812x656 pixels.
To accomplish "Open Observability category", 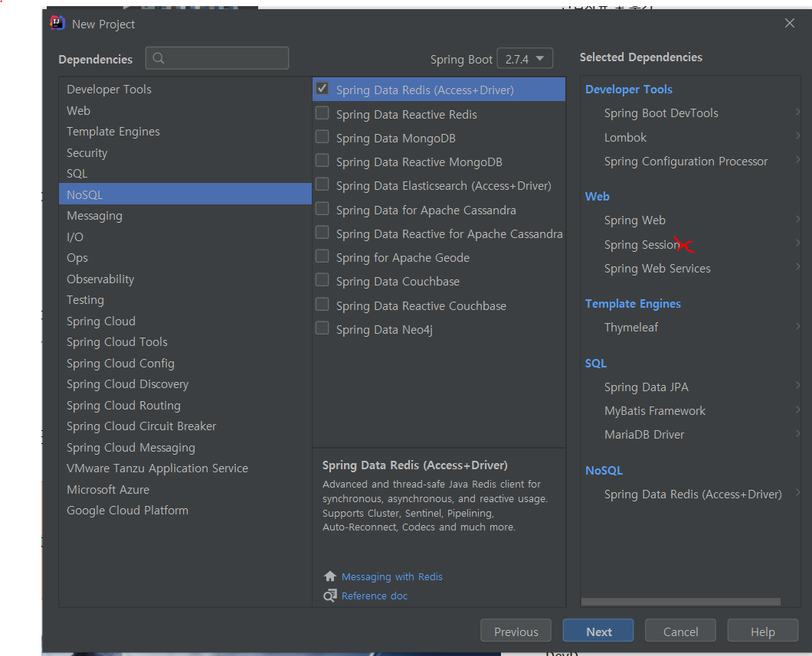I will [x=185, y=279].
